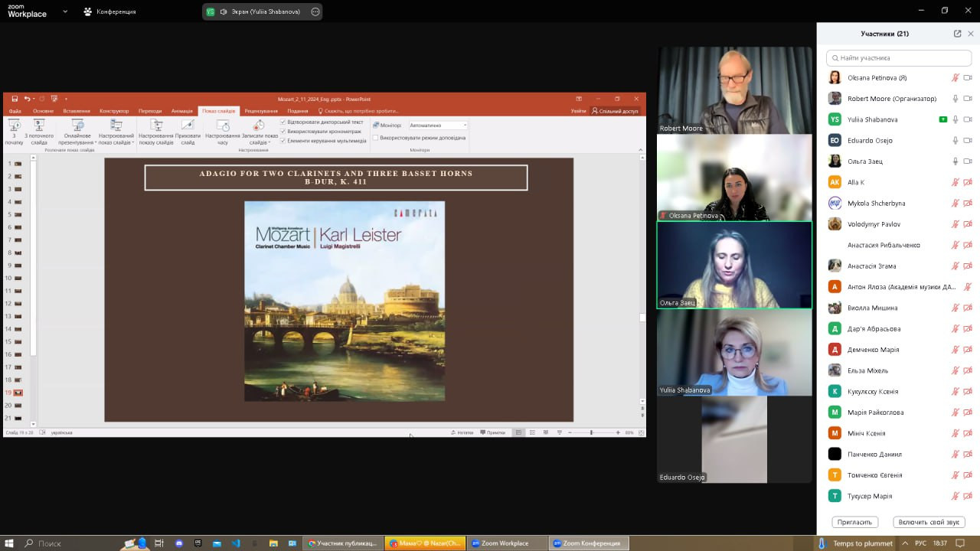Switch to Reading view icon
The image size is (980, 551).
tap(546, 432)
